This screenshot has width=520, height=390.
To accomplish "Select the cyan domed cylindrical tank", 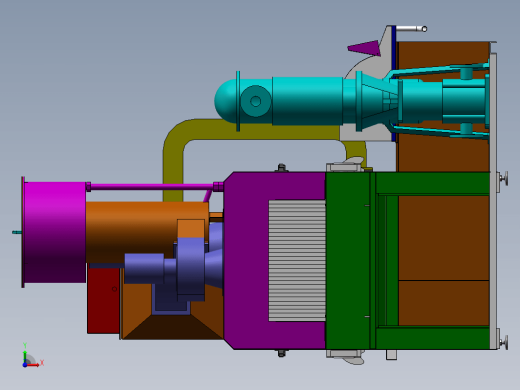I will coord(278,101).
